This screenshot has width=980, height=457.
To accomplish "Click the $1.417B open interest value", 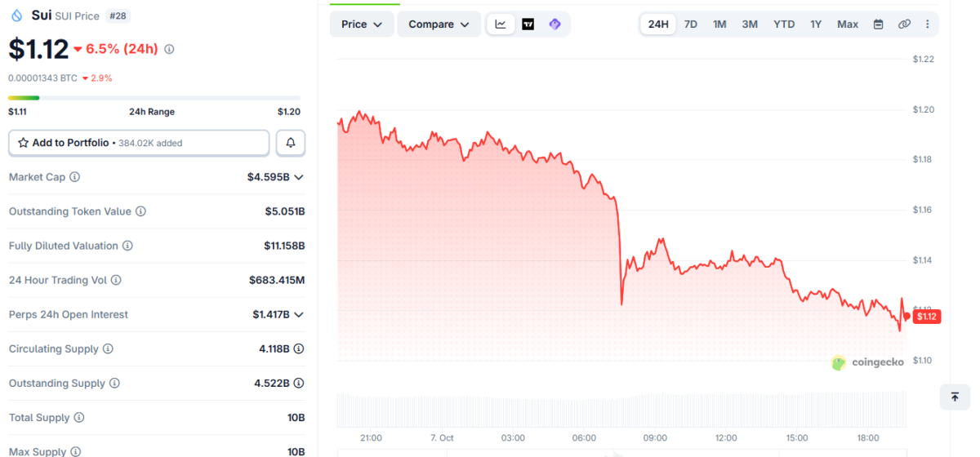I will (271, 314).
